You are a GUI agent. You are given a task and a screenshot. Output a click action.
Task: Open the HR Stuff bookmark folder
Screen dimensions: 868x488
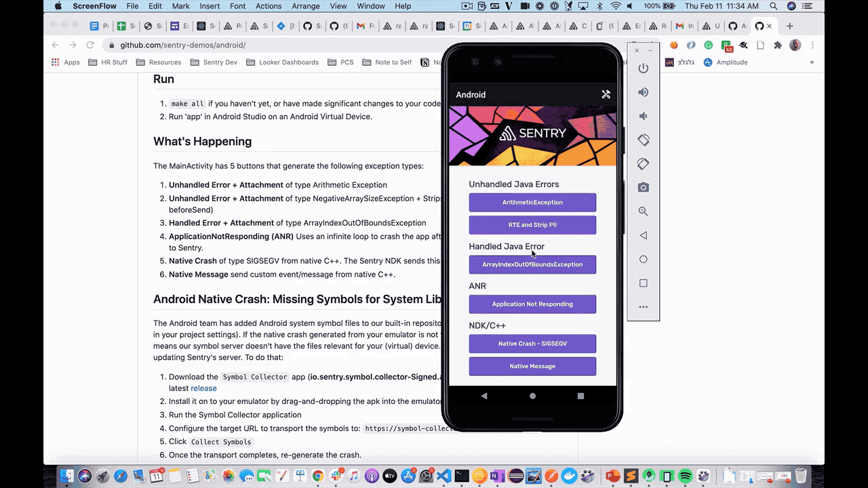click(108, 62)
